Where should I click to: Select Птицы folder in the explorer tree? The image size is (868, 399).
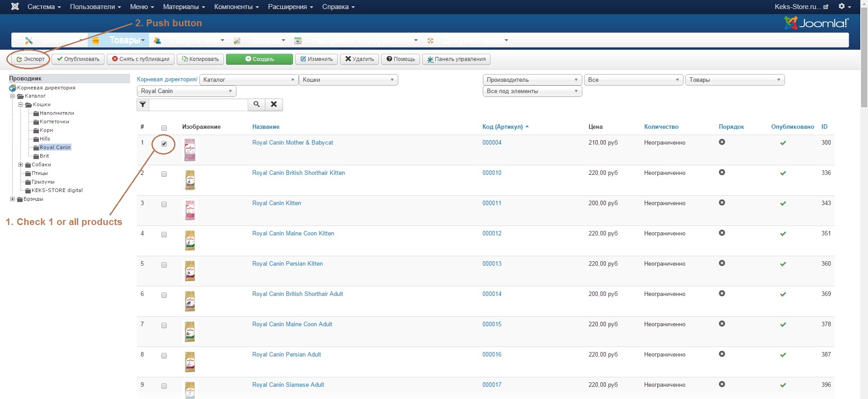pos(39,174)
